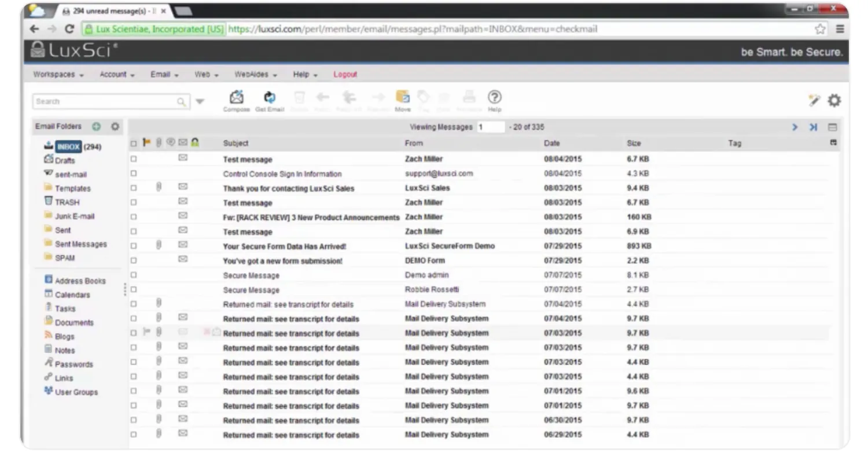Tick the You've got a new form submission row
This screenshot has height=467, width=868.
tap(134, 260)
